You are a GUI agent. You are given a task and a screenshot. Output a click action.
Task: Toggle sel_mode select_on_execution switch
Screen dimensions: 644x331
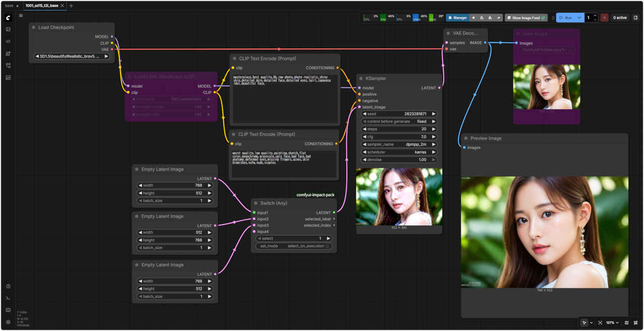[x=294, y=246]
